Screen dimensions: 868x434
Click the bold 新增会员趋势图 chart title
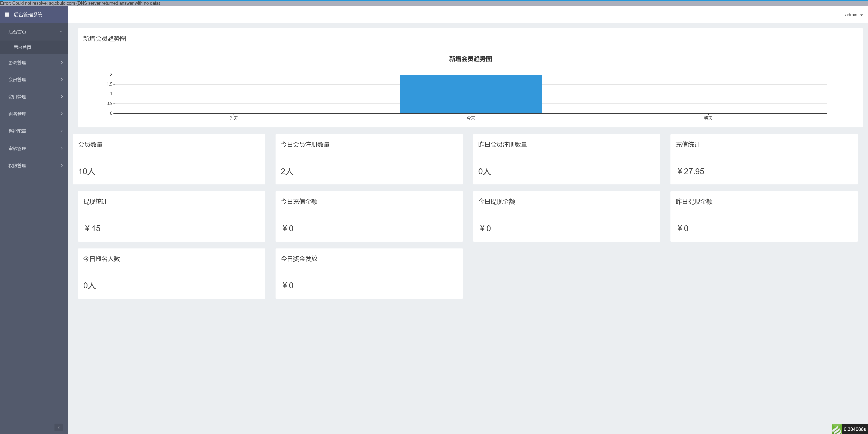(470, 59)
